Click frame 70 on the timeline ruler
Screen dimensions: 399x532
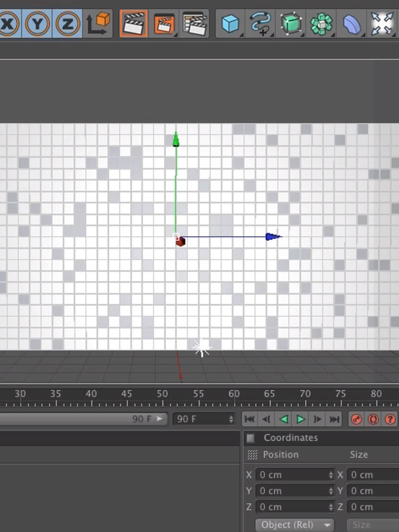305,394
